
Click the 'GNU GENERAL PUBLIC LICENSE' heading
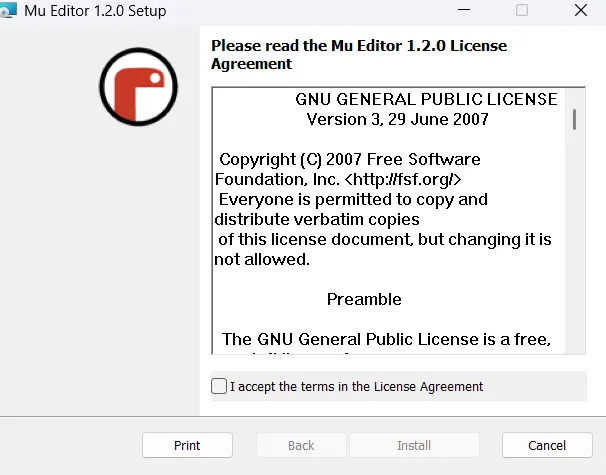pos(426,99)
